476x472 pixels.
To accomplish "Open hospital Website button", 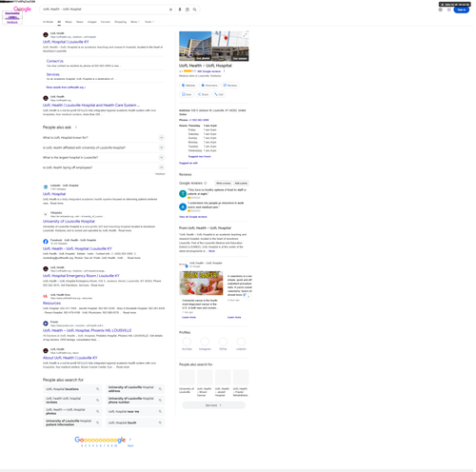I will click(x=188, y=86).
